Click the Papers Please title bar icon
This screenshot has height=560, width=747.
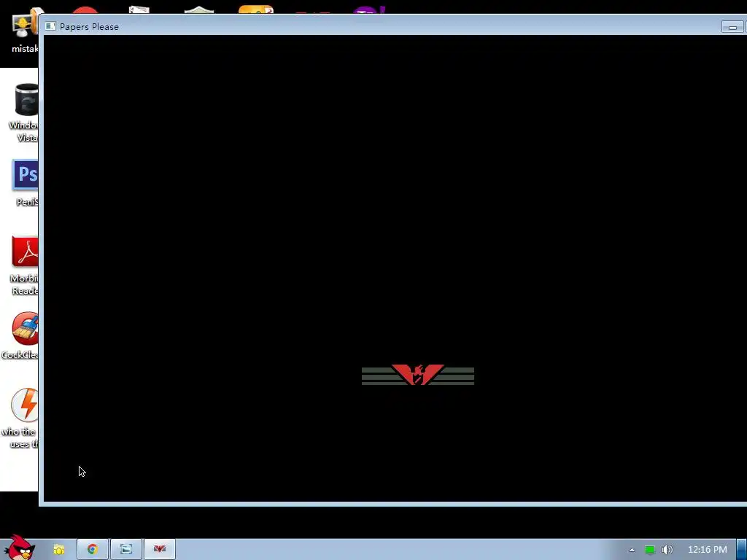(50, 27)
